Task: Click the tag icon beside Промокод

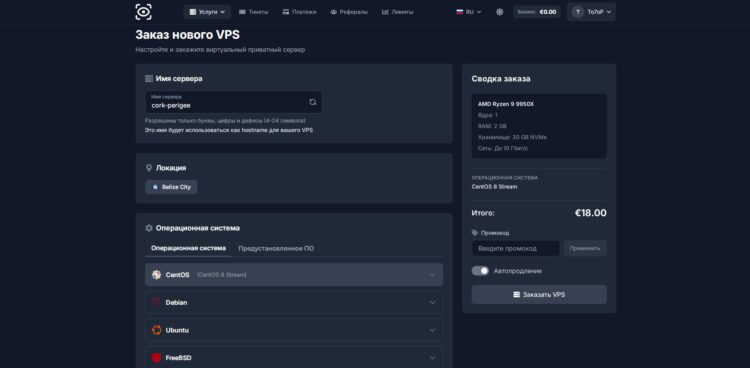Action: 474,233
